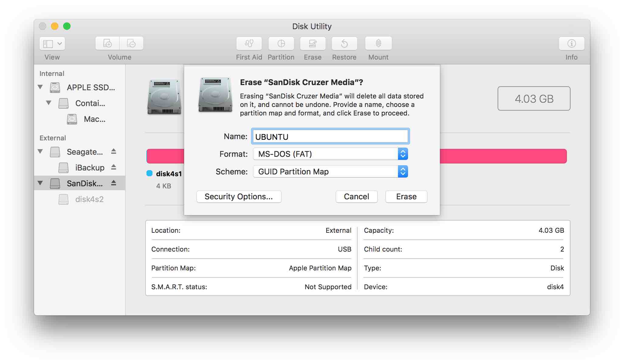Click the green zoom window button
Screen dimensions: 624x364
(x=67, y=26)
